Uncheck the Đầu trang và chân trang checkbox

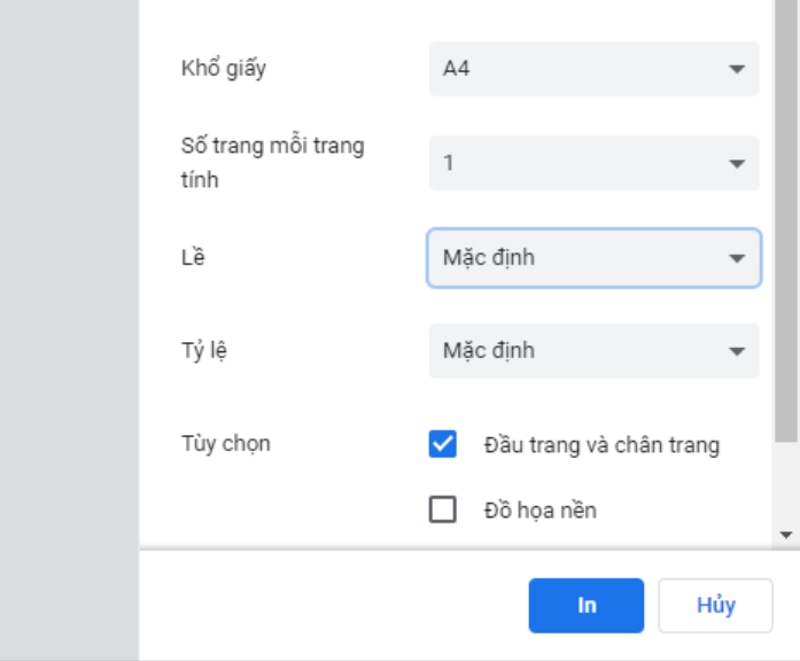click(x=442, y=444)
